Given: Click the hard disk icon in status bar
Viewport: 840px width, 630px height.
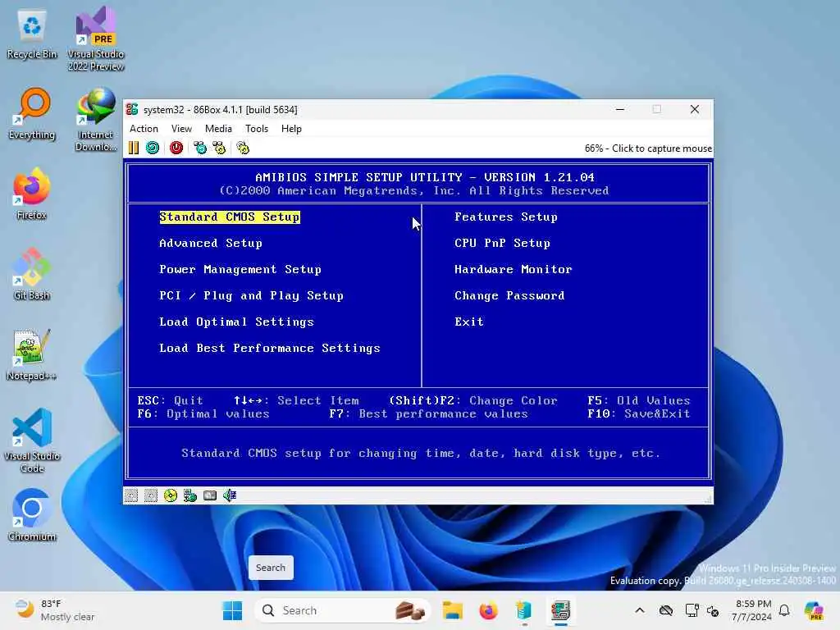Looking at the screenshot, I should tap(210, 495).
